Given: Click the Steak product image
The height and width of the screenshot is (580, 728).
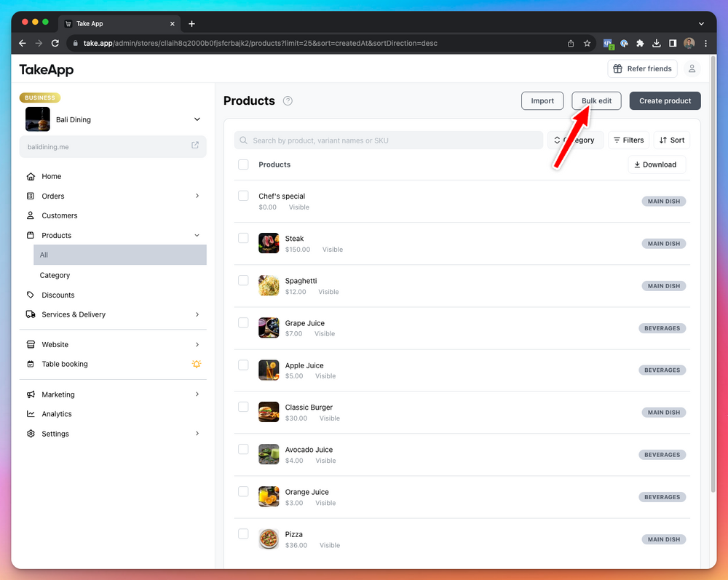Looking at the screenshot, I should pos(269,243).
